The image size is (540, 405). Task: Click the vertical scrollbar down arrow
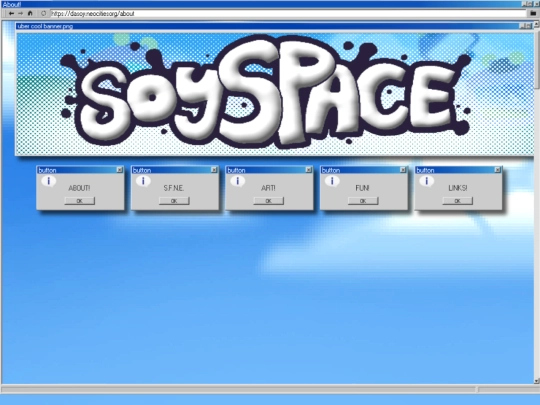point(537,381)
